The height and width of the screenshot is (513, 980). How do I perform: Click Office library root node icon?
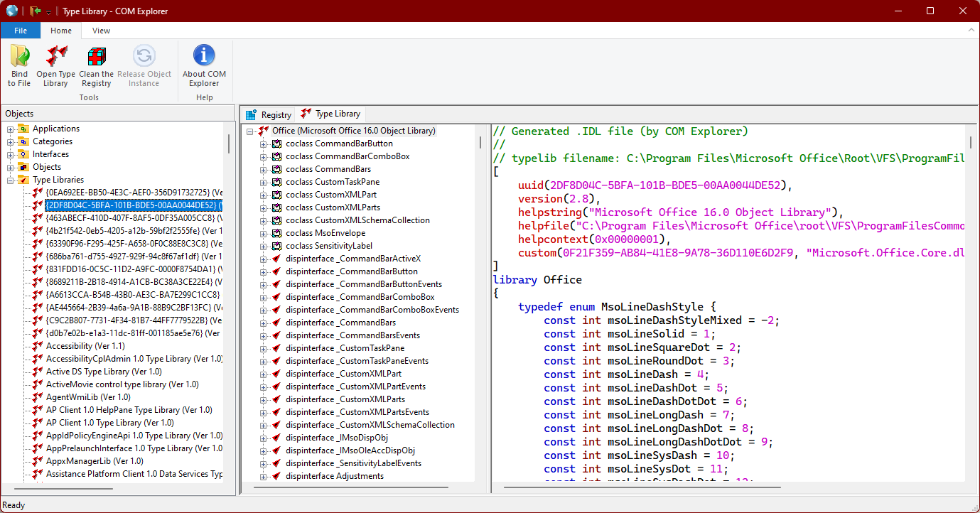click(264, 131)
